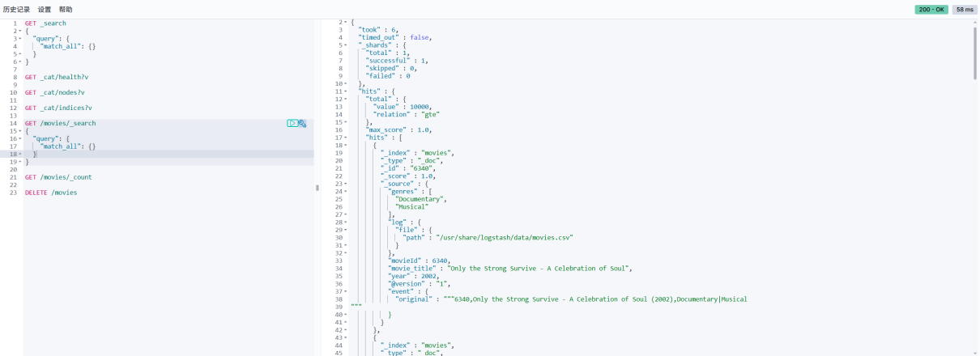The width and height of the screenshot is (980, 356).
Task: Click the 58 ms response time badge
Action: tap(964, 10)
